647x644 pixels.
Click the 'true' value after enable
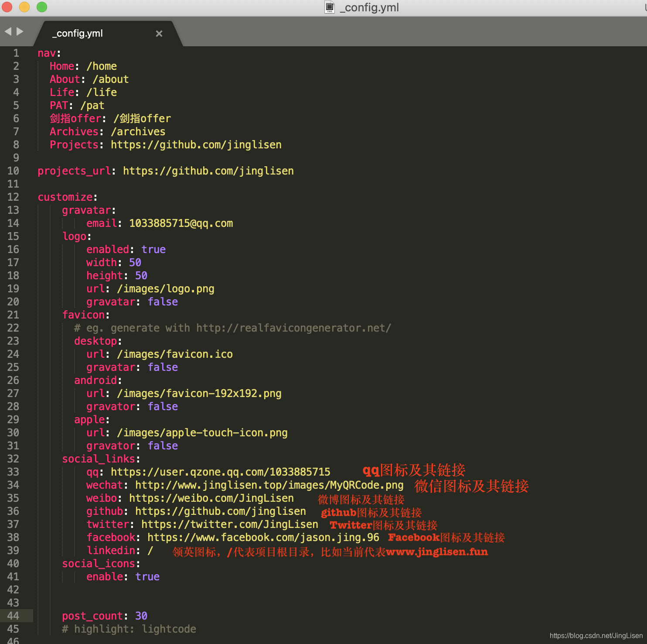click(147, 577)
